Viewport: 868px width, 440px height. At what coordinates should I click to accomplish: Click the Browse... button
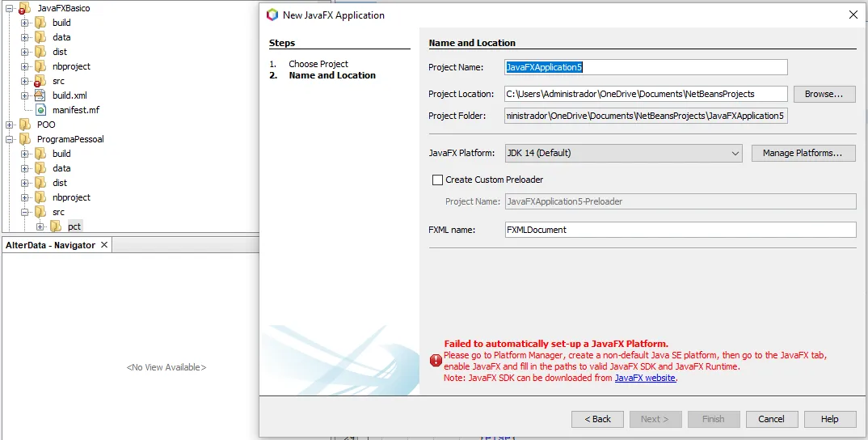coord(824,94)
